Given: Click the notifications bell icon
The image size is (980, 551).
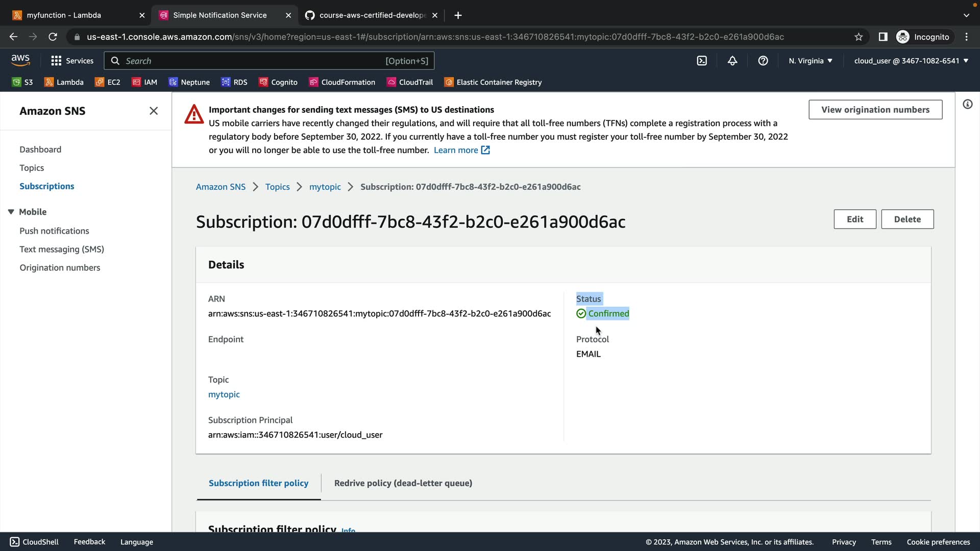Looking at the screenshot, I should [x=732, y=61].
